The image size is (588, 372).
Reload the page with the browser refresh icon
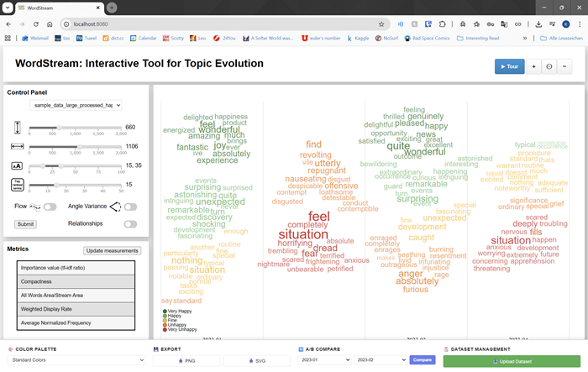[x=36, y=24]
